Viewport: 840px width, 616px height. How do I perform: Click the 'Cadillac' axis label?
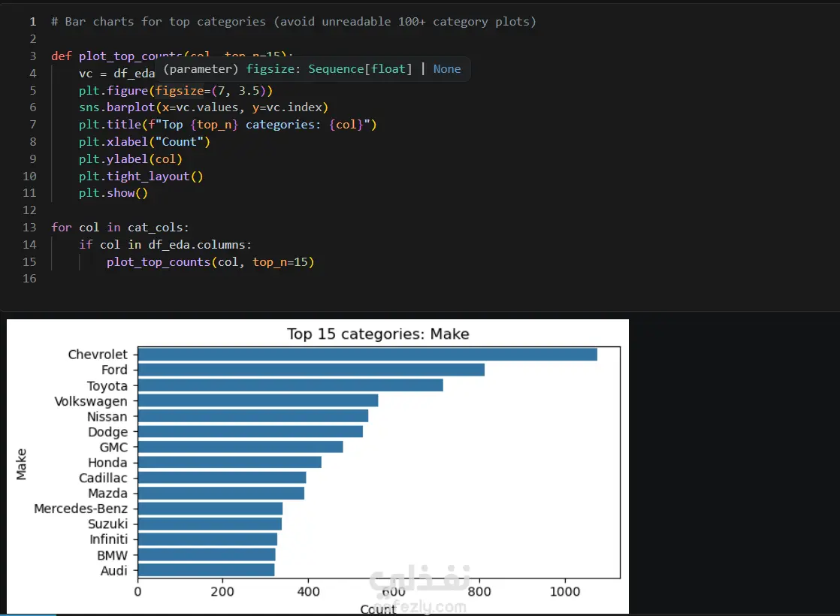tap(103, 479)
